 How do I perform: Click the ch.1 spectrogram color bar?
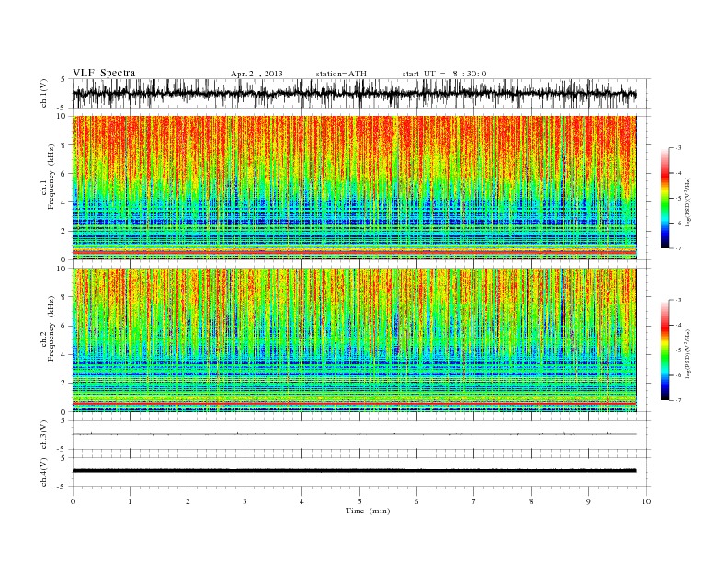coord(665,198)
